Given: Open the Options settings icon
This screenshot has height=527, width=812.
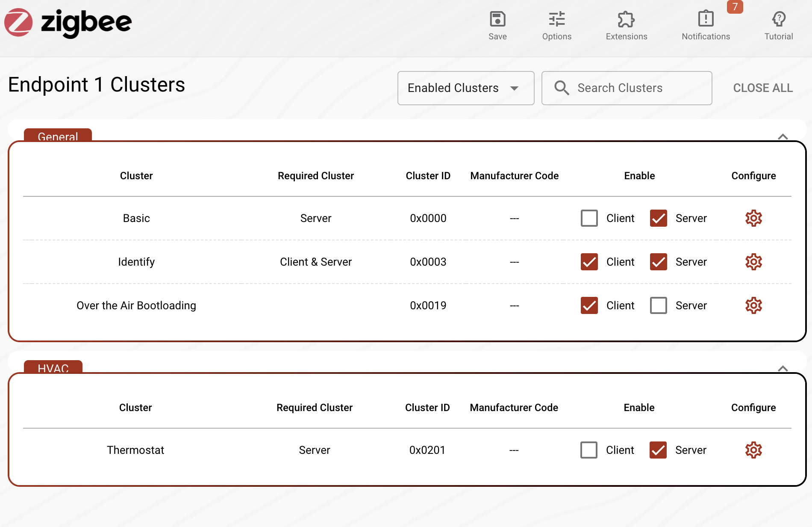Looking at the screenshot, I should click(556, 20).
